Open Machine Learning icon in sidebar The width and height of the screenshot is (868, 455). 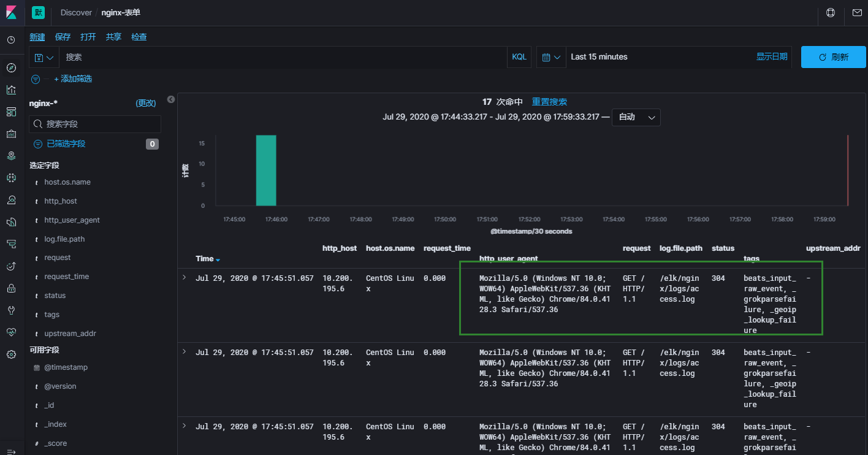tap(11, 178)
